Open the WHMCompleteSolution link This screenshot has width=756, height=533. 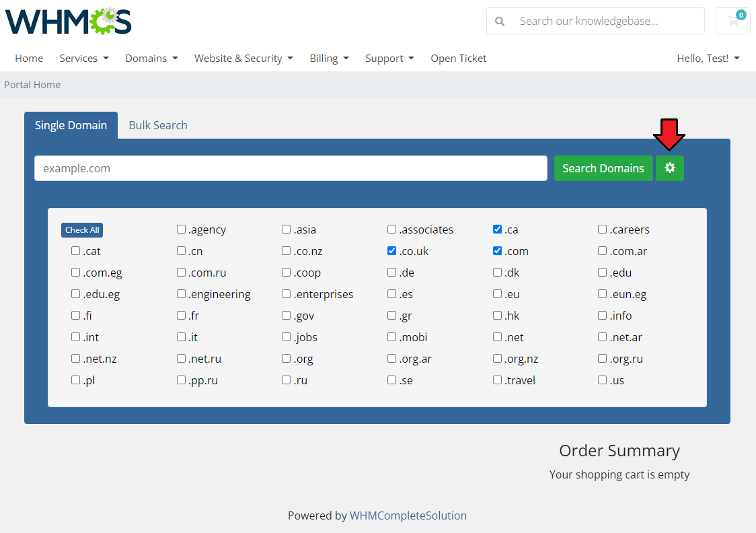click(408, 516)
